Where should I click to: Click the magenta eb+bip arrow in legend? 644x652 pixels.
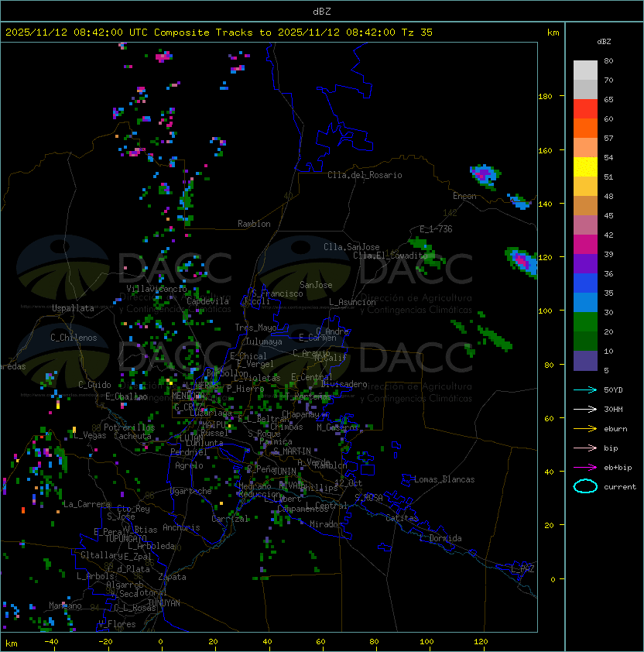(x=585, y=468)
